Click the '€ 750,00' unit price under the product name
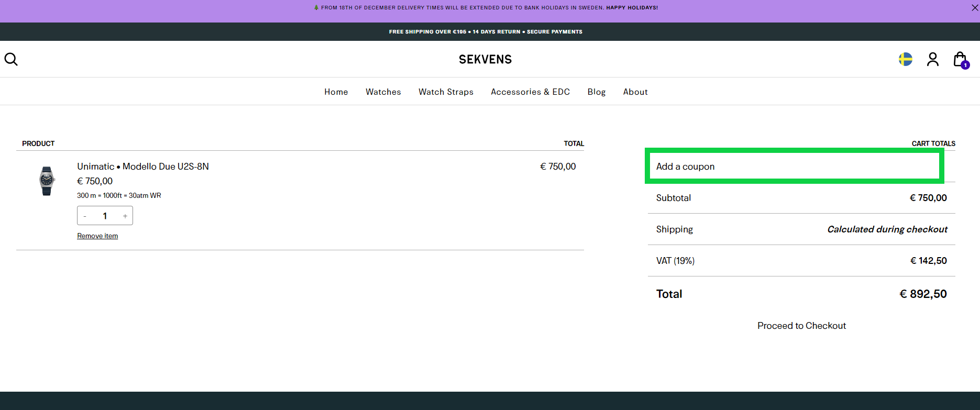This screenshot has width=980, height=410. point(95,181)
